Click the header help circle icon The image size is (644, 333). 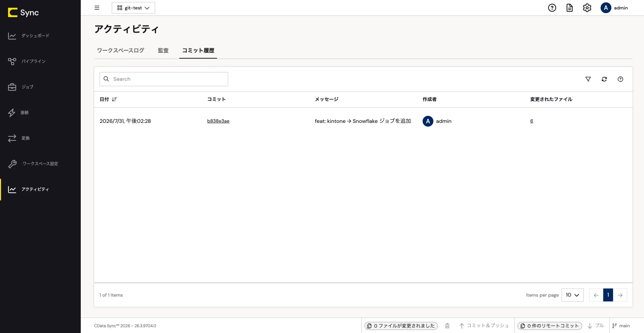click(552, 8)
